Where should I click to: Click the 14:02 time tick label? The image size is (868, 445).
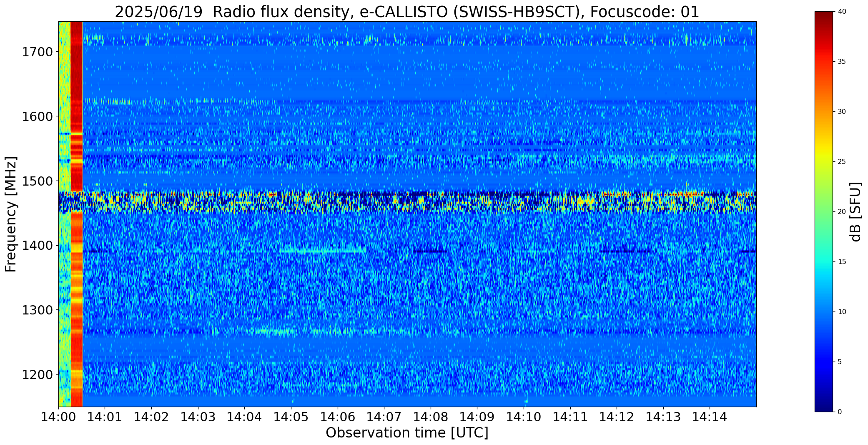click(x=151, y=417)
